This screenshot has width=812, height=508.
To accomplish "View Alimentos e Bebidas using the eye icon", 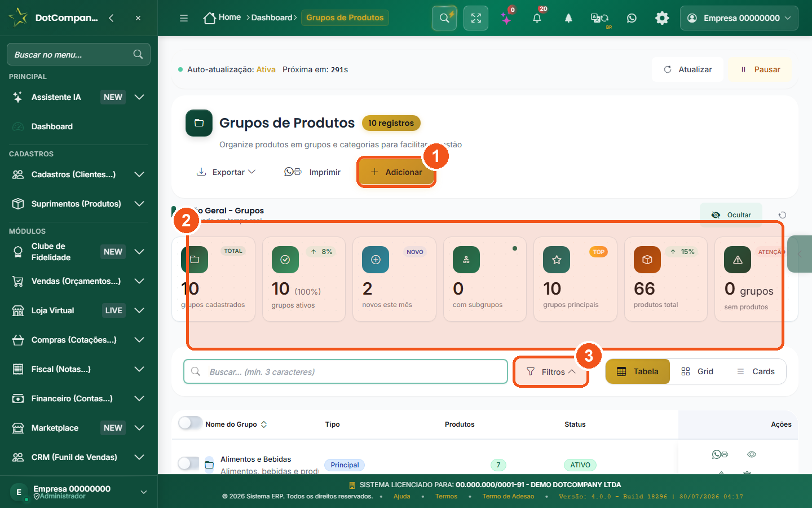I will (752, 454).
